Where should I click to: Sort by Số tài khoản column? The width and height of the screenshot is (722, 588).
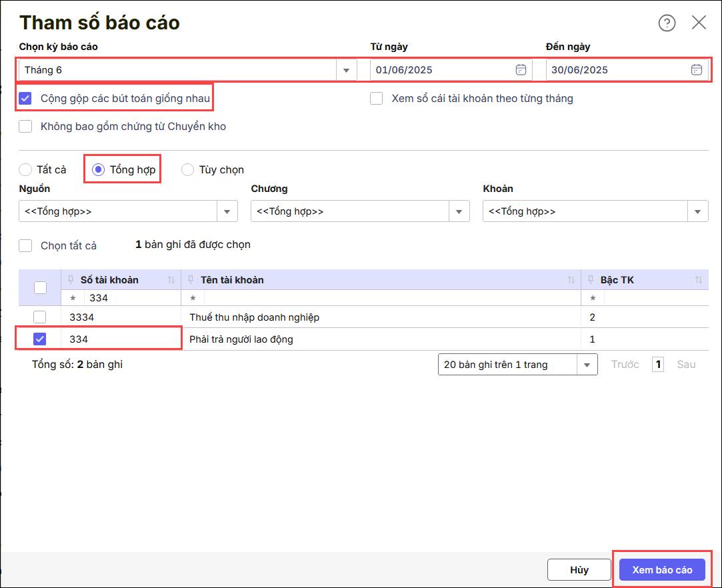(x=171, y=280)
